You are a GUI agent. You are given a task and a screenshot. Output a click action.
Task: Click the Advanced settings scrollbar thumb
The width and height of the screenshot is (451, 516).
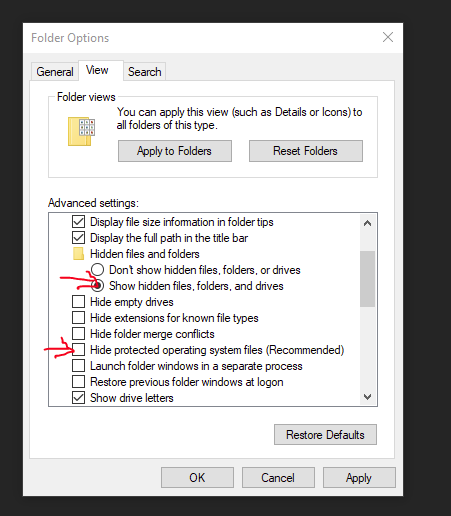tap(368, 279)
